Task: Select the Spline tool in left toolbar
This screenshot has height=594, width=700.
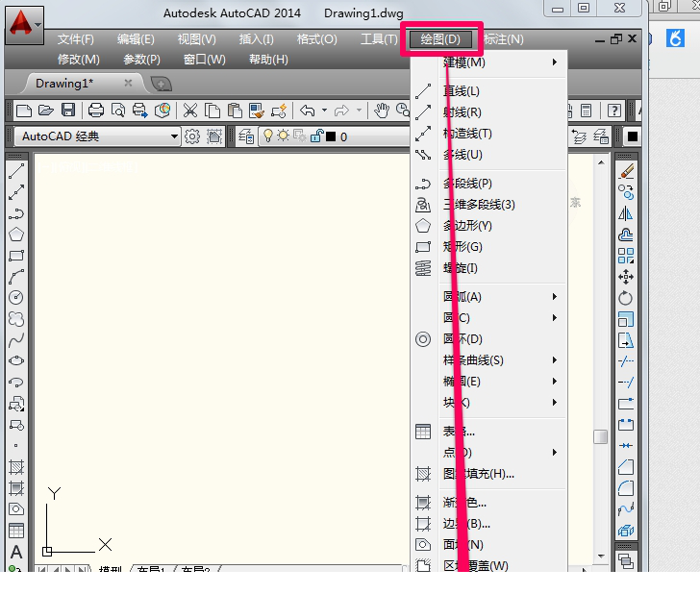Action: coord(16,340)
